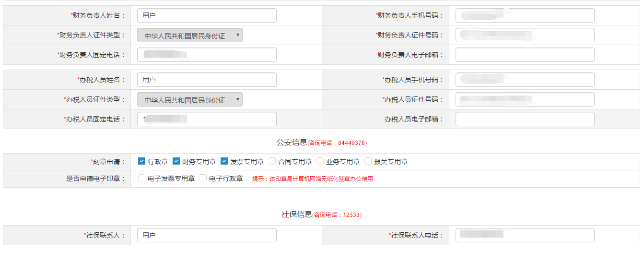Click the 社保联系人 name field

coord(207,235)
